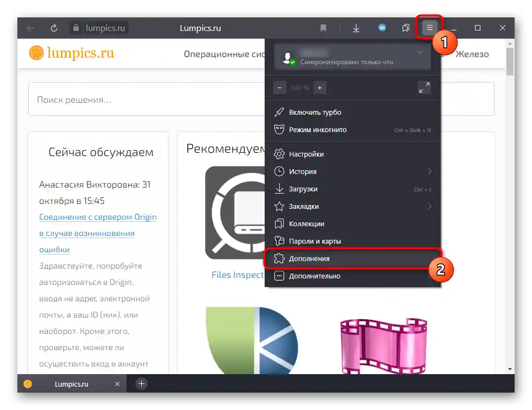Select Пароли и карты entry
Screen dimensions: 532x410
353,241
